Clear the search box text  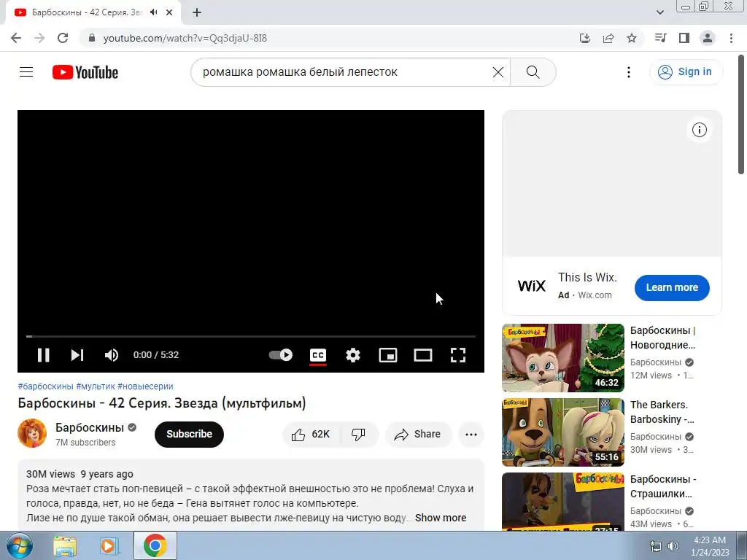[498, 72]
